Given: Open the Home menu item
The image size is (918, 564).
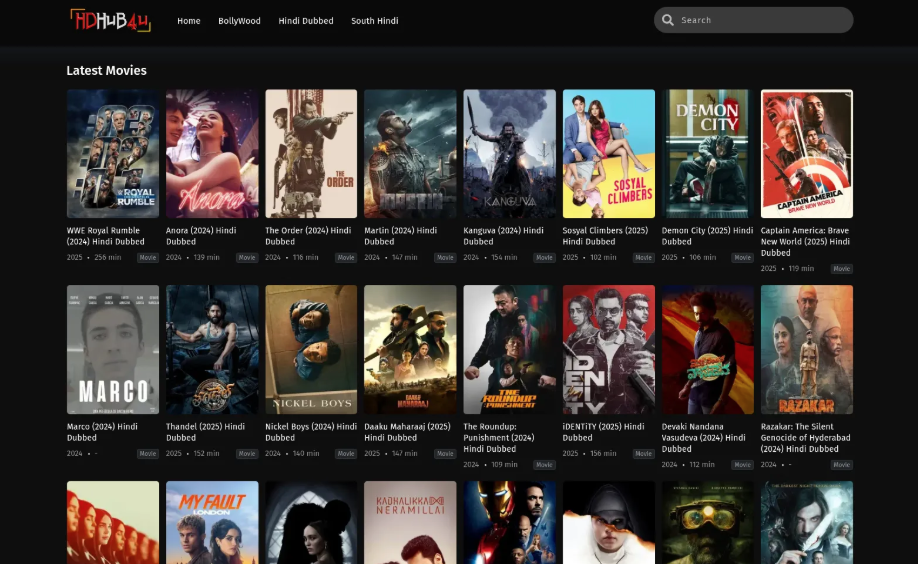Looking at the screenshot, I should (189, 20).
